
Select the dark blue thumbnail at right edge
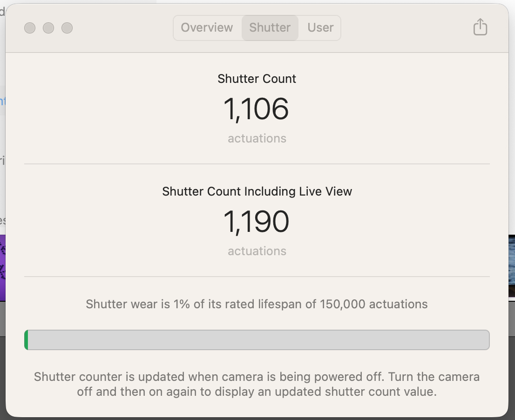click(512, 266)
